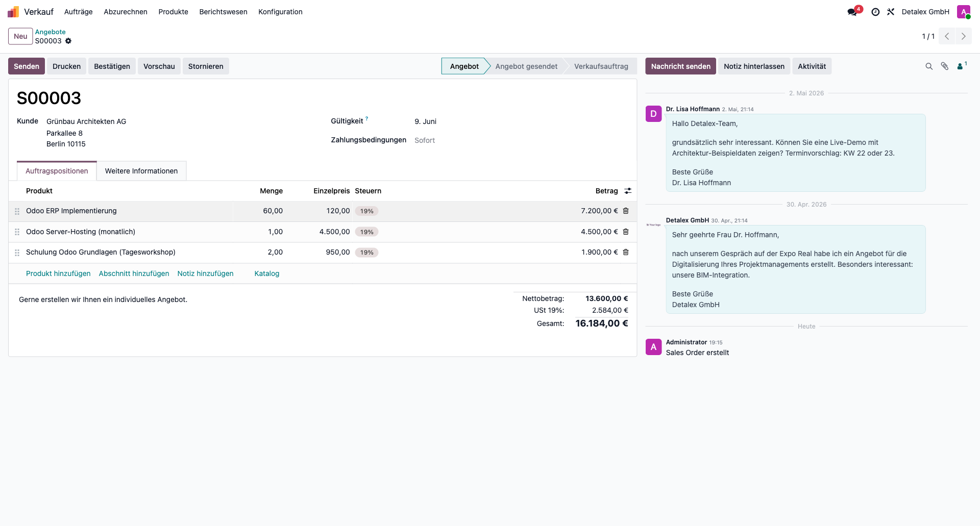Click Dr. Lisa Hoffmann's avatar in chatter

[x=653, y=114]
